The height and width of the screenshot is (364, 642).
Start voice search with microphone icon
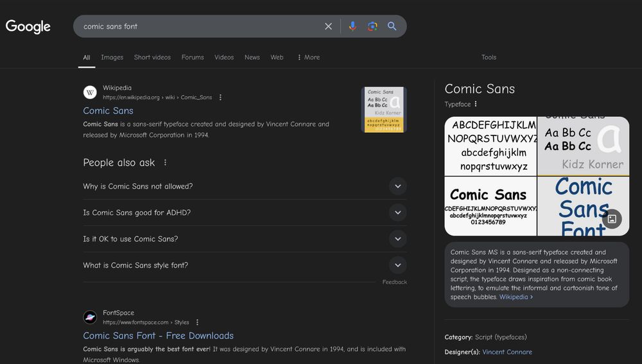coord(352,26)
